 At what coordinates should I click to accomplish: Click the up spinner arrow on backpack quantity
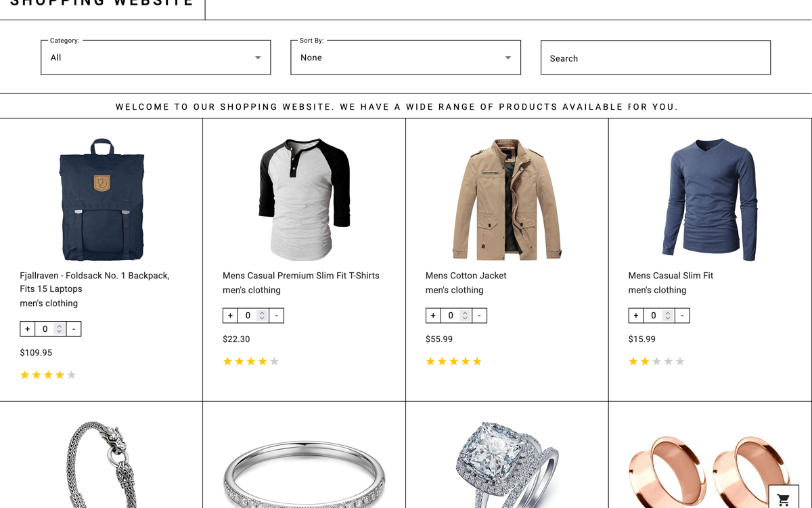pyautogui.click(x=60, y=326)
